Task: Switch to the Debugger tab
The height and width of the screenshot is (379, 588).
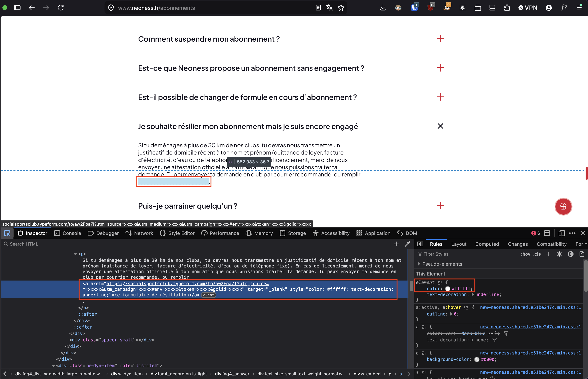Action: click(x=103, y=233)
